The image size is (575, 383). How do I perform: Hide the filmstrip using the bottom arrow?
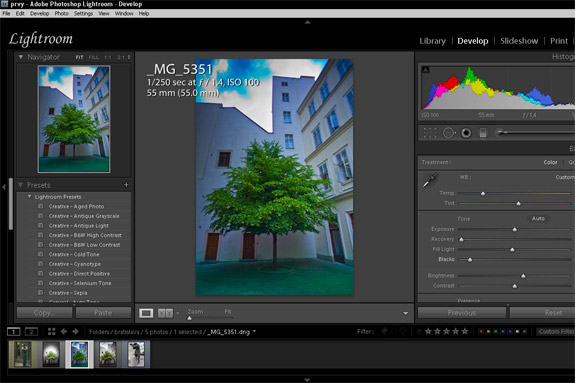click(307, 380)
